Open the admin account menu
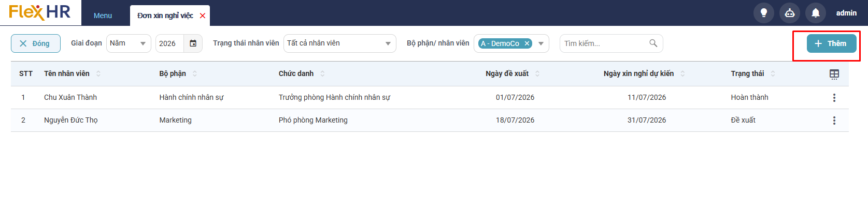The height and width of the screenshot is (210, 868). 846,13
